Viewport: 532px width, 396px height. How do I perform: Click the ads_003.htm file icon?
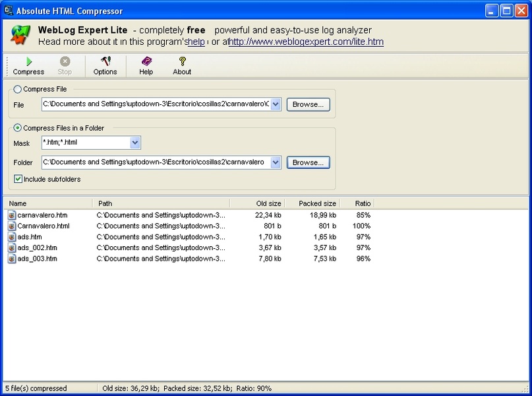point(12,259)
